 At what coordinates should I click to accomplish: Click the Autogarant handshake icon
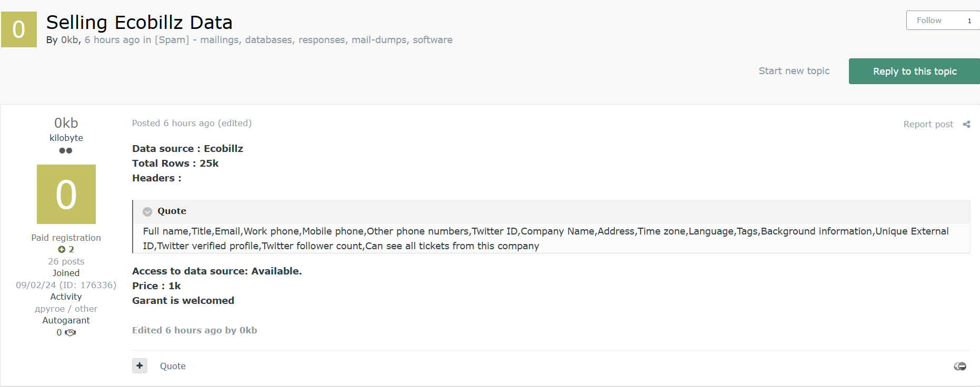click(x=71, y=332)
